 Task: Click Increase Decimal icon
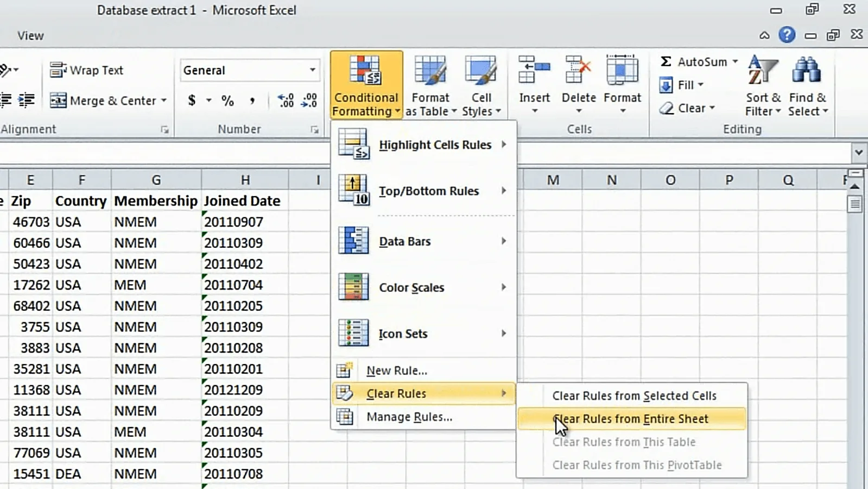286,101
